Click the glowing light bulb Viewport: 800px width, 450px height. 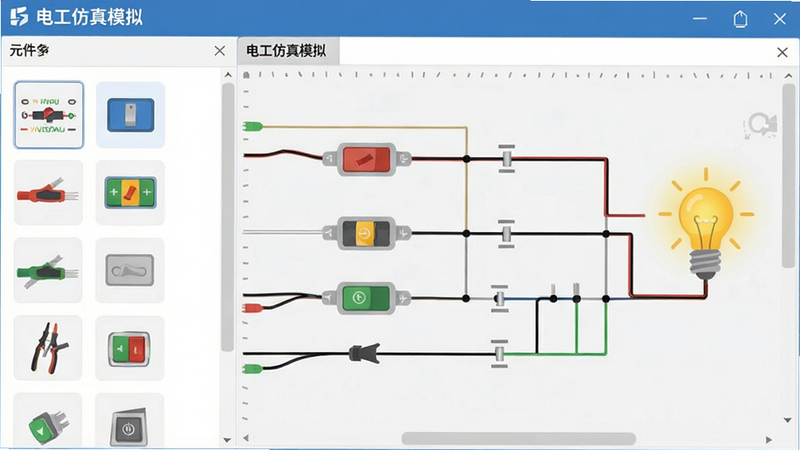706,224
